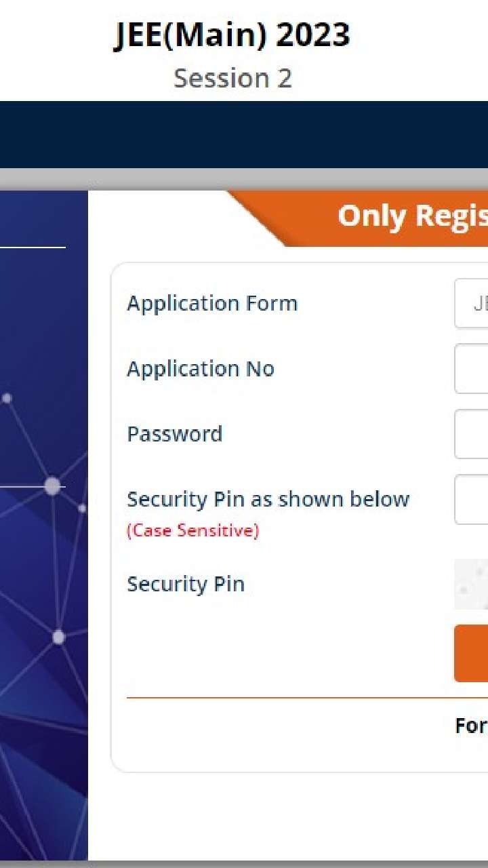Click "Security Pin as shown below" label
The width and height of the screenshot is (488, 868).
point(268,499)
